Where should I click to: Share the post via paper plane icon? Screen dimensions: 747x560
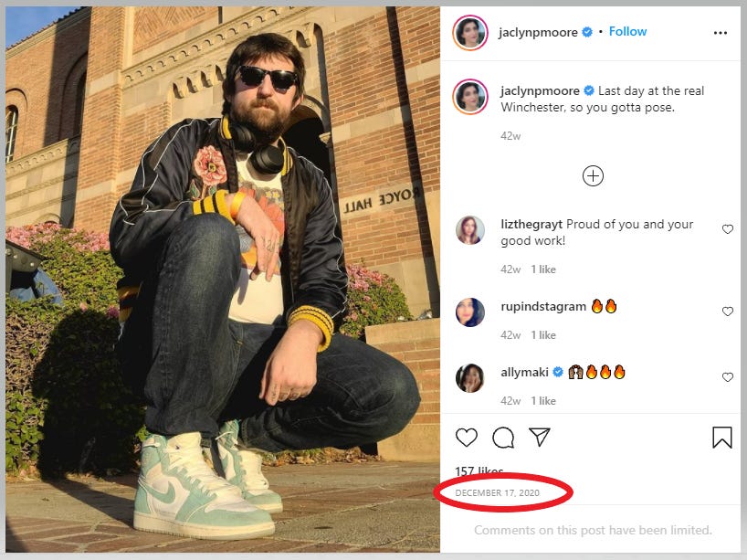540,438
